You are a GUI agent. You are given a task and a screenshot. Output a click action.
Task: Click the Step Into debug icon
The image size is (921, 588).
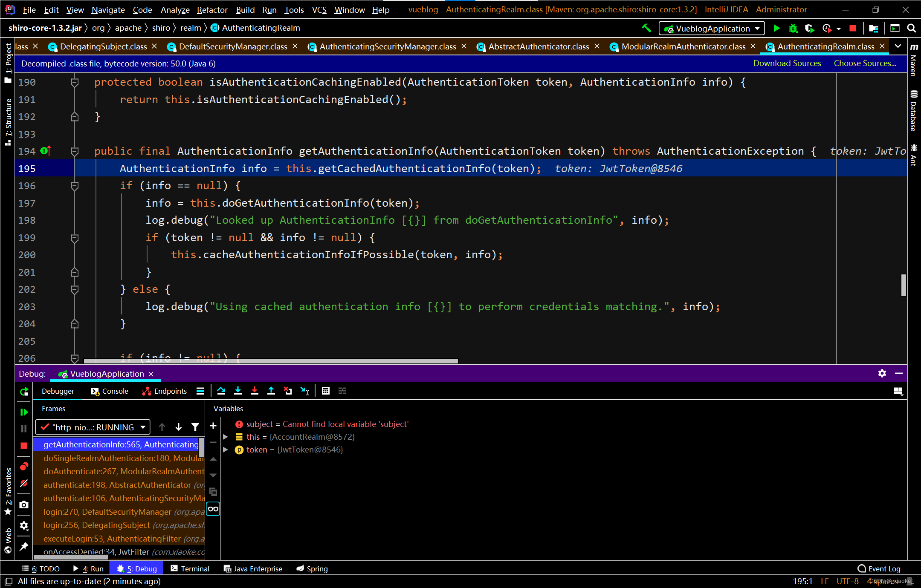click(x=238, y=391)
